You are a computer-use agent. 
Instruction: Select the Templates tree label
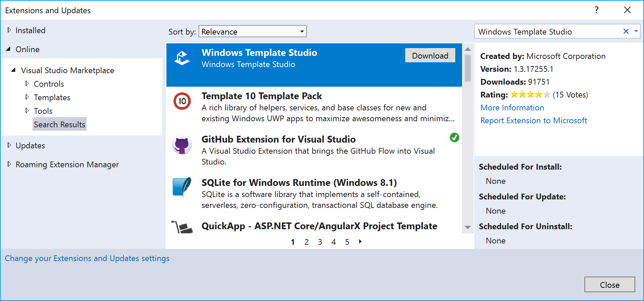pyautogui.click(x=52, y=98)
